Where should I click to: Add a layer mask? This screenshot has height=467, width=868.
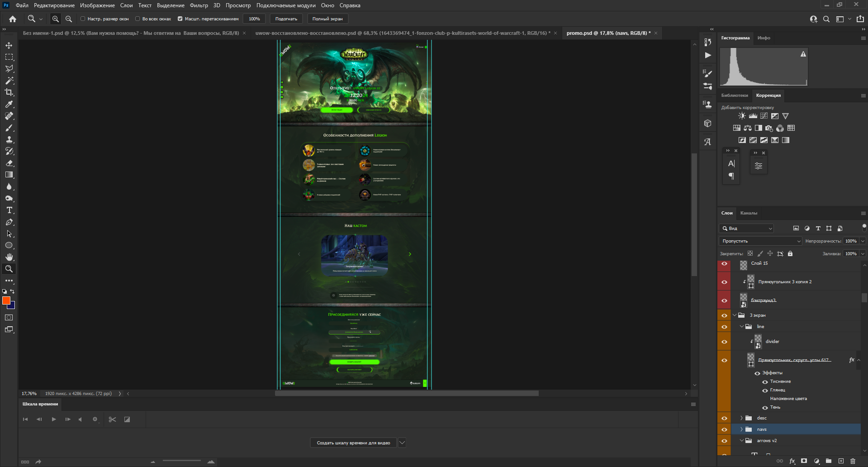click(804, 461)
